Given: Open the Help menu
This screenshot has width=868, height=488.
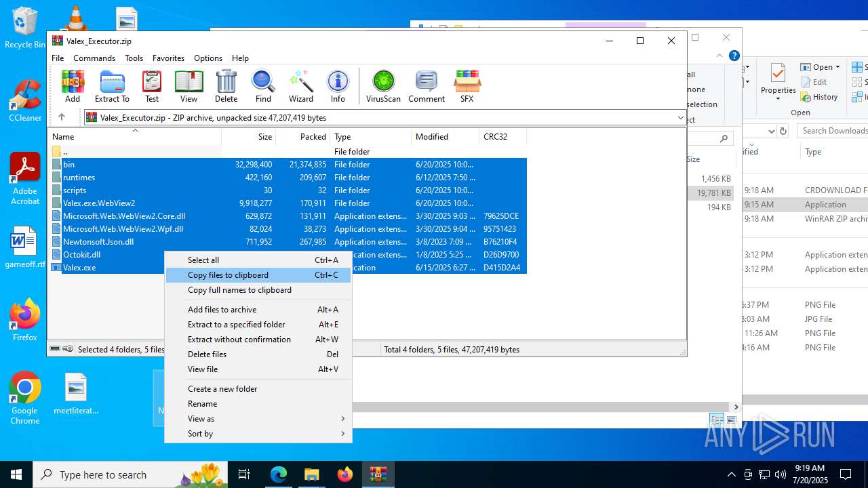Looking at the screenshot, I should point(240,58).
